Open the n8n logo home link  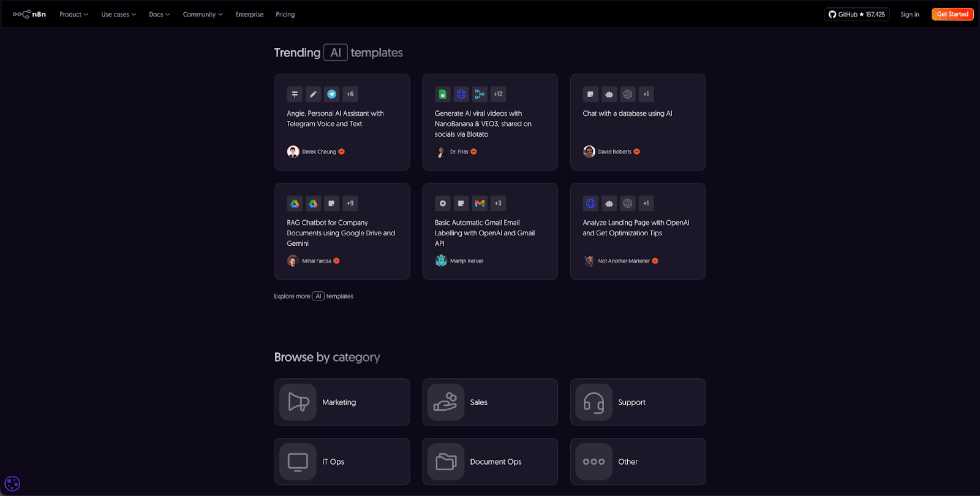click(29, 14)
